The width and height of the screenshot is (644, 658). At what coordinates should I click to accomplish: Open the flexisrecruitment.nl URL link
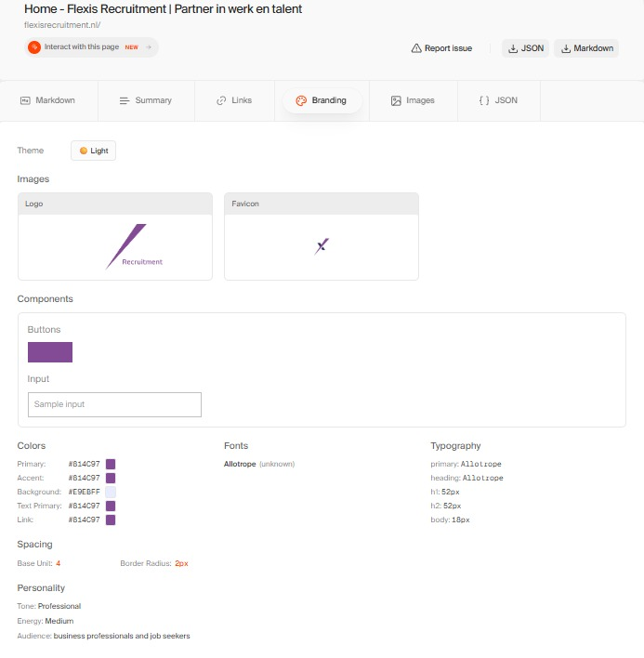point(62,25)
